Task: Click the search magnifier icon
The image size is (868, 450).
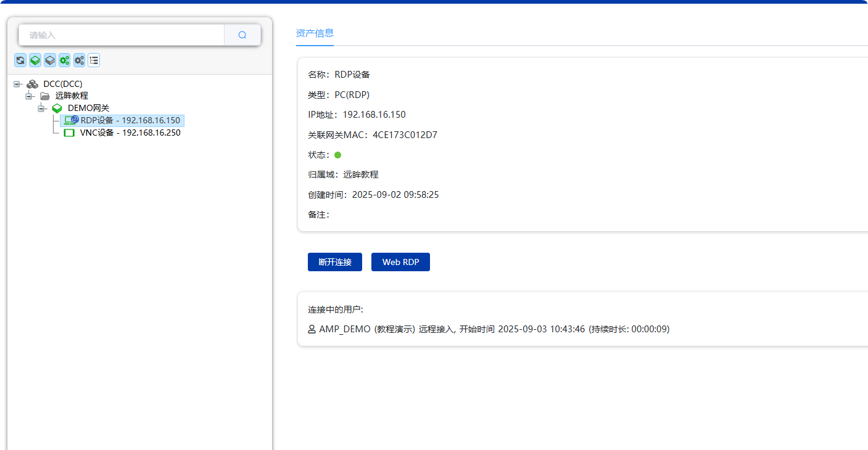Action: coord(242,35)
